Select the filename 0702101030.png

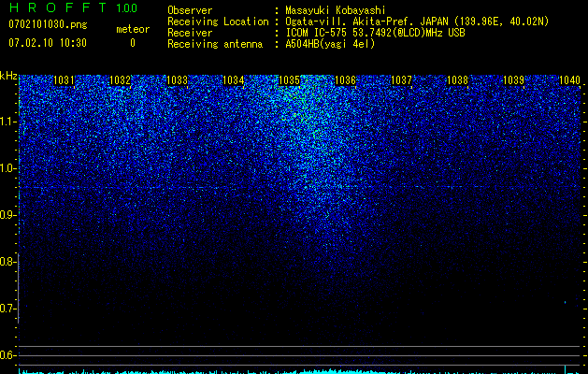(48, 24)
